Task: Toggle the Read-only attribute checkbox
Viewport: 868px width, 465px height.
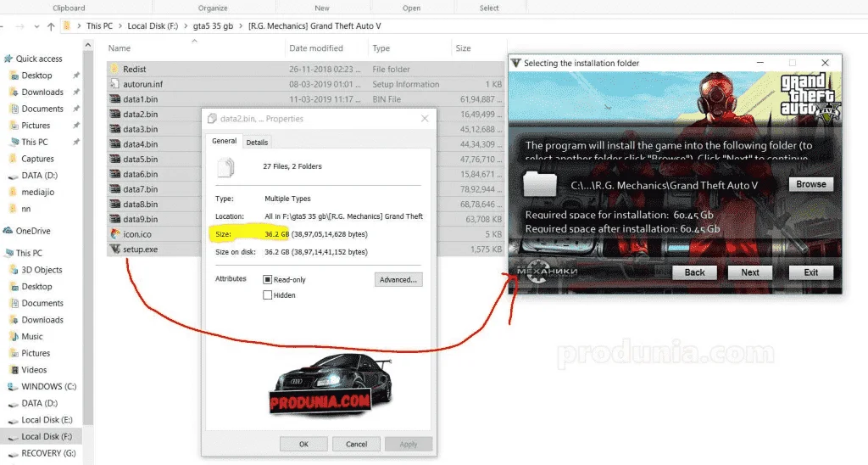Action: coord(267,279)
